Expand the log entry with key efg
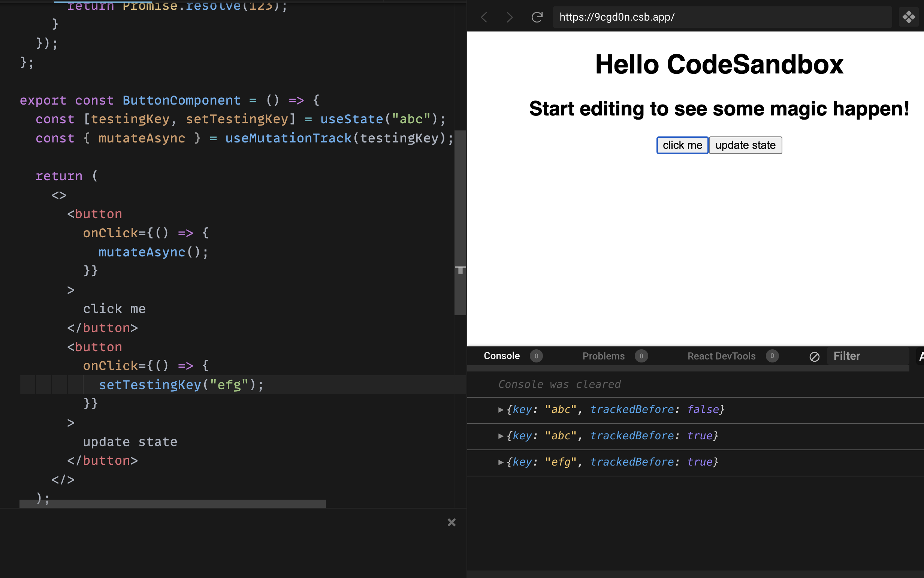This screenshot has height=578, width=924. click(x=501, y=462)
